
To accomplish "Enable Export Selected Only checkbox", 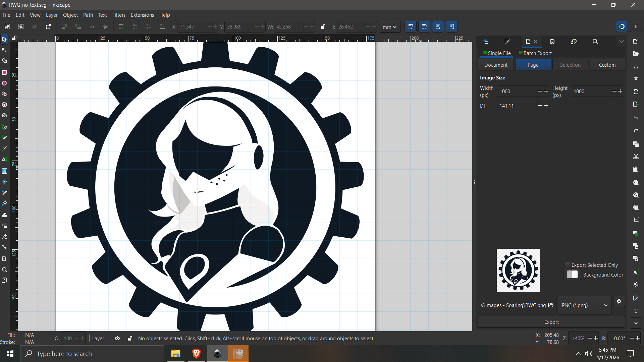I will coord(568,265).
